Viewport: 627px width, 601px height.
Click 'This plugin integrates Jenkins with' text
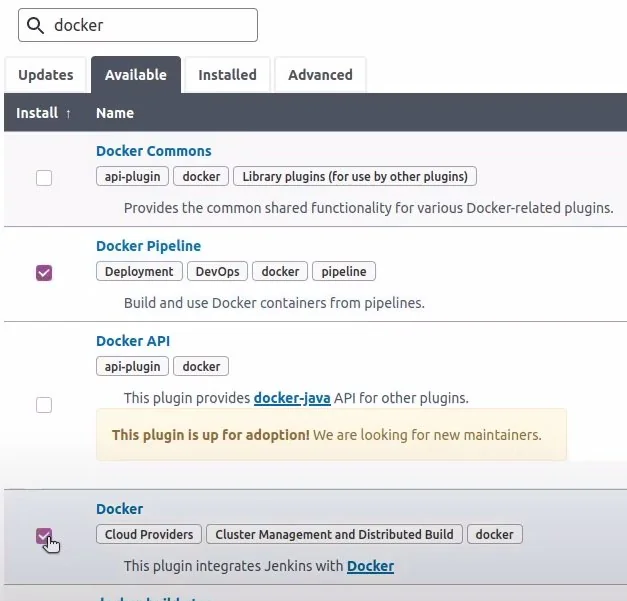click(x=234, y=566)
